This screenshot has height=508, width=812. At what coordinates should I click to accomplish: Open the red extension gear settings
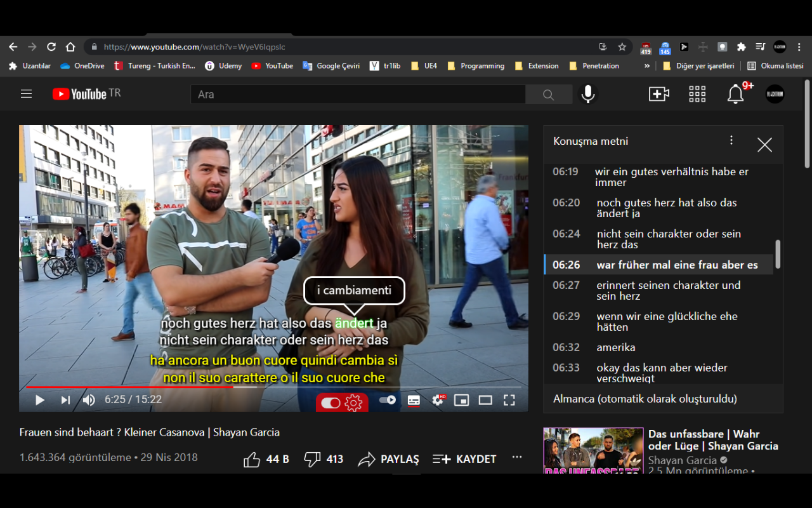(353, 403)
